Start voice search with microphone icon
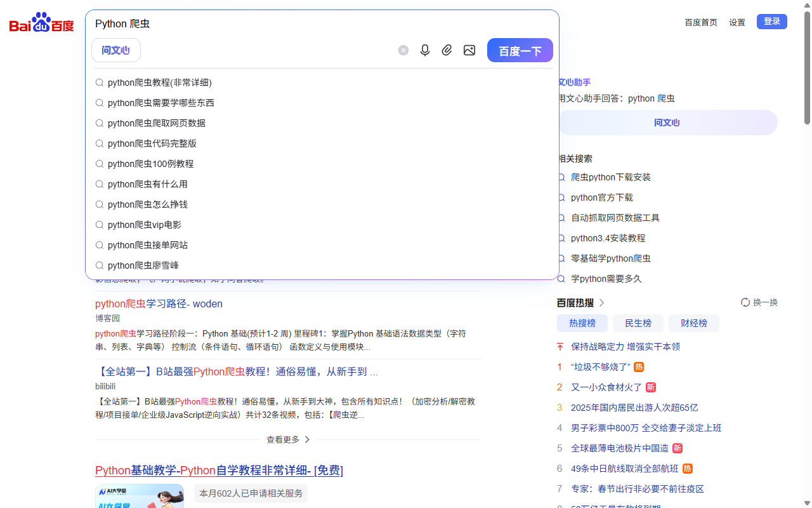 (425, 50)
